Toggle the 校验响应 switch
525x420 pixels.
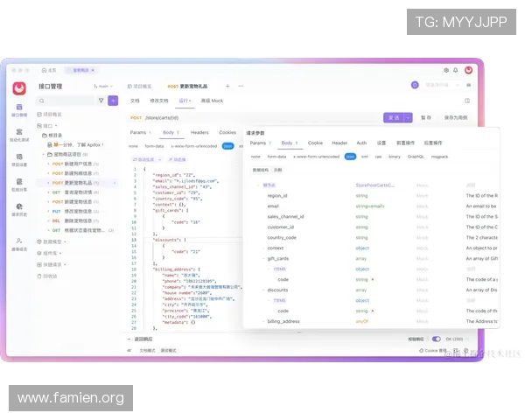tap(437, 339)
